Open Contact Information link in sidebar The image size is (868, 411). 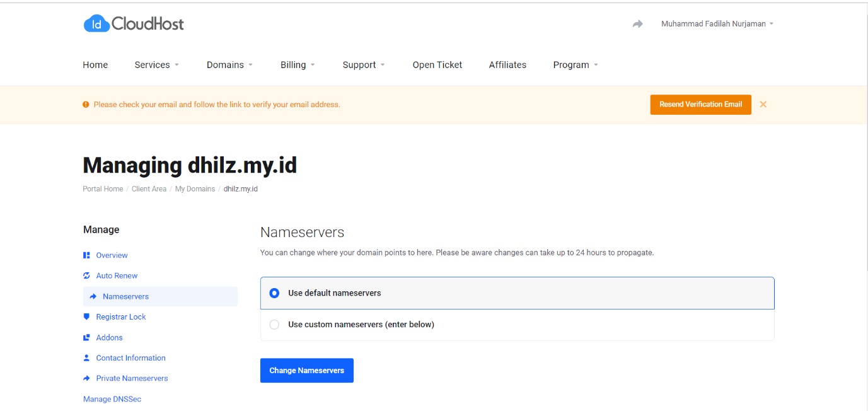[130, 357]
